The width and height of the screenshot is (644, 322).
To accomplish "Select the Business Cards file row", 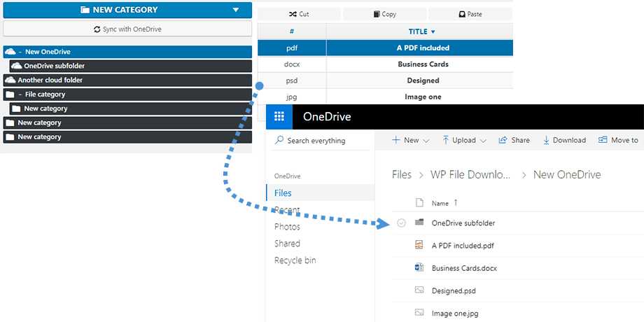I will [385, 64].
